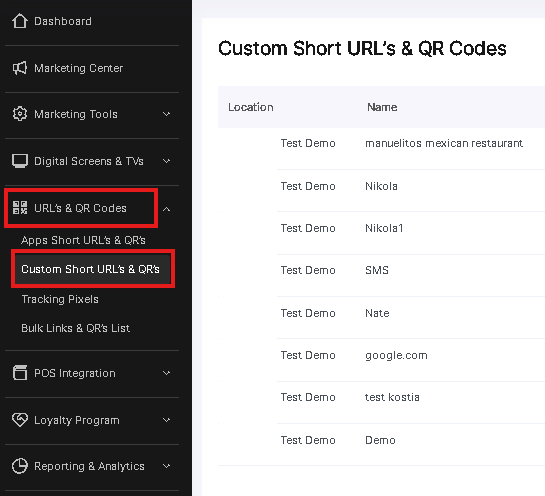Open the manuelitos mexican restaurant entry

coord(444,143)
